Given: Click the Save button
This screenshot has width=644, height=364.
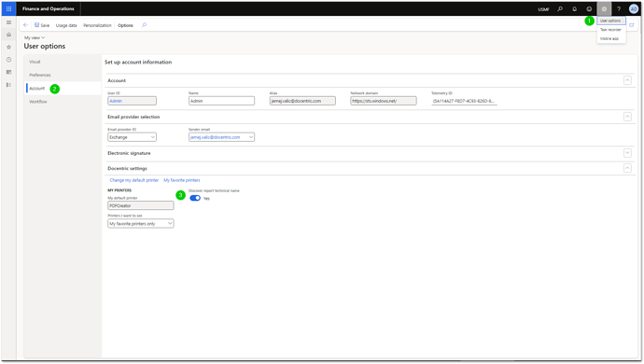Looking at the screenshot, I should click(42, 25).
